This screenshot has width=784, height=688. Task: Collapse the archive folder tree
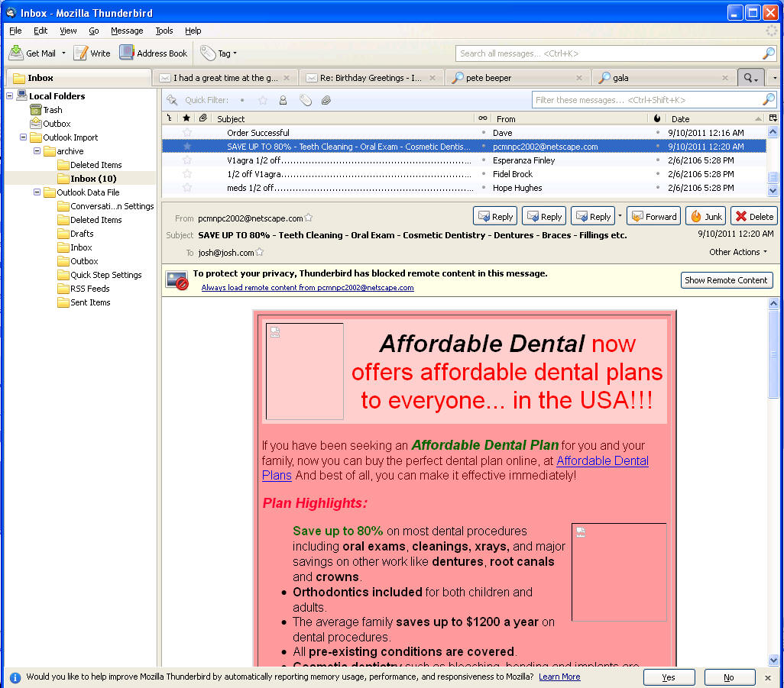tap(37, 151)
